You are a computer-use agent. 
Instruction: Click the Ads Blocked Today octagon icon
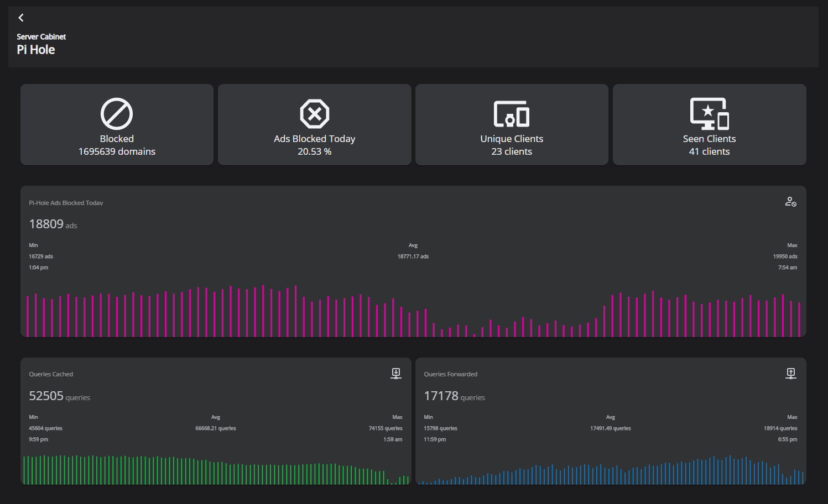(315, 114)
